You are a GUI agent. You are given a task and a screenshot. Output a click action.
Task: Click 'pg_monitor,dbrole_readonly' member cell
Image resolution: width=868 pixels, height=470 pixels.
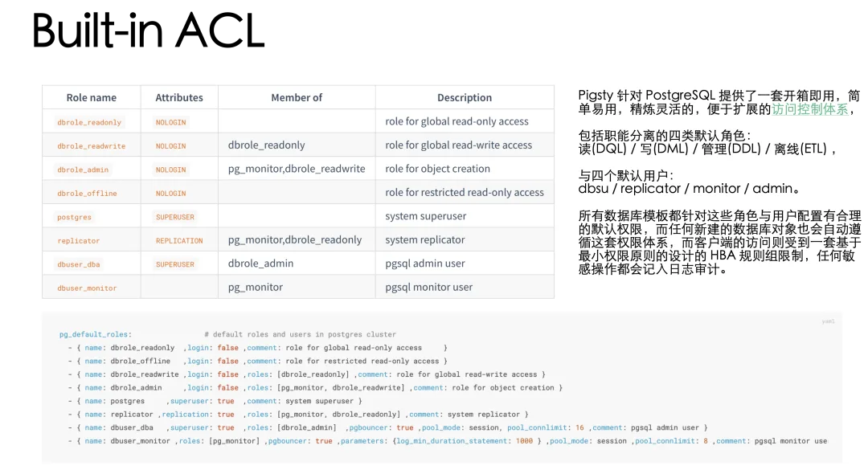pyautogui.click(x=294, y=239)
